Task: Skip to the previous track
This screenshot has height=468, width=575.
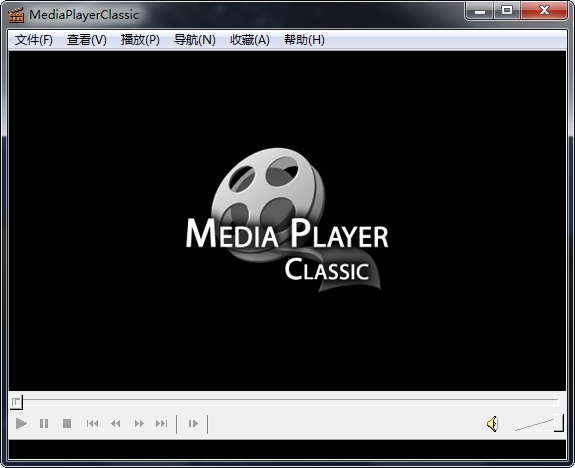Action: (x=92, y=424)
